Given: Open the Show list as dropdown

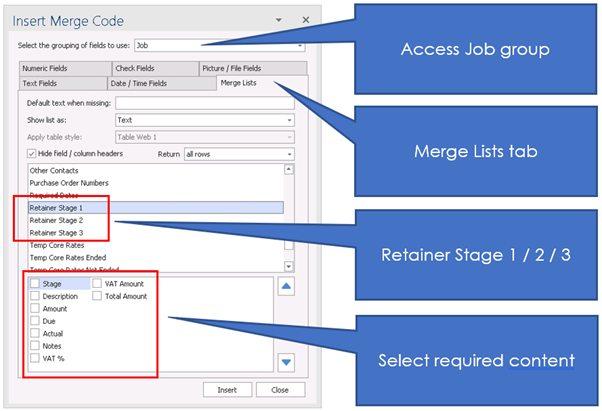Looking at the screenshot, I should (x=288, y=120).
